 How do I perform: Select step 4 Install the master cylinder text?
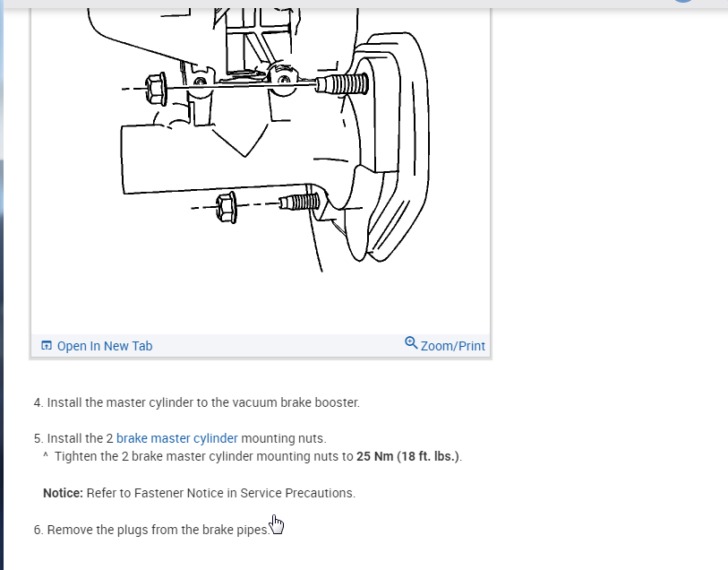(x=197, y=402)
